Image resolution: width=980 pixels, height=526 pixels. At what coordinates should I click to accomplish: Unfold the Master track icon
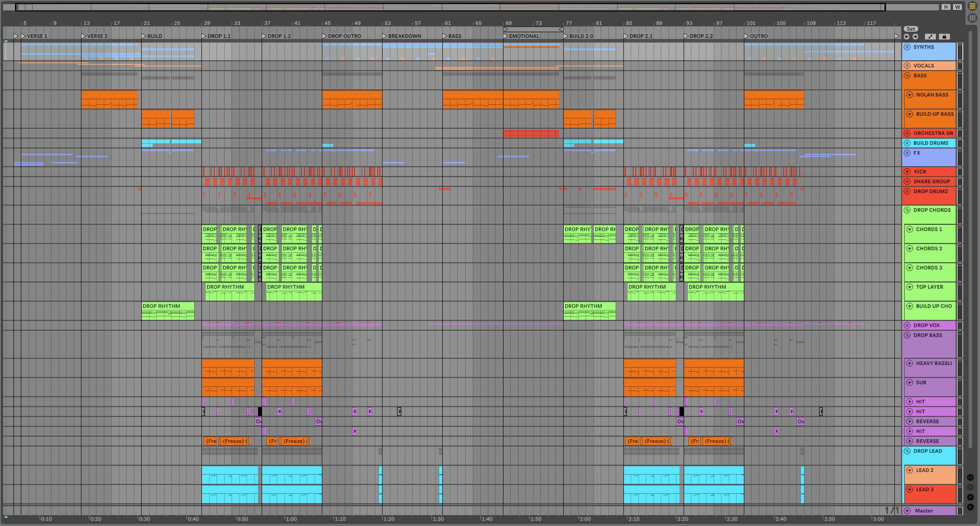click(x=907, y=511)
